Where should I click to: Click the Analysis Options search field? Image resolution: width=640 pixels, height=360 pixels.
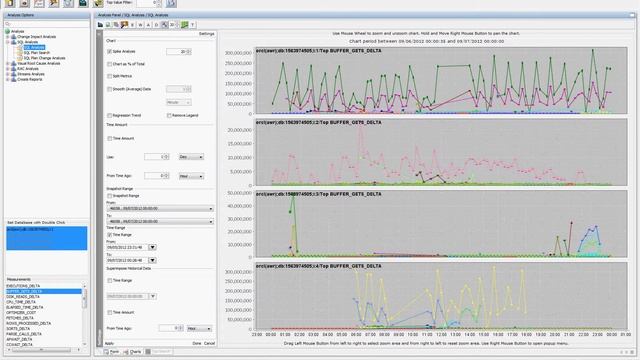tap(47, 24)
